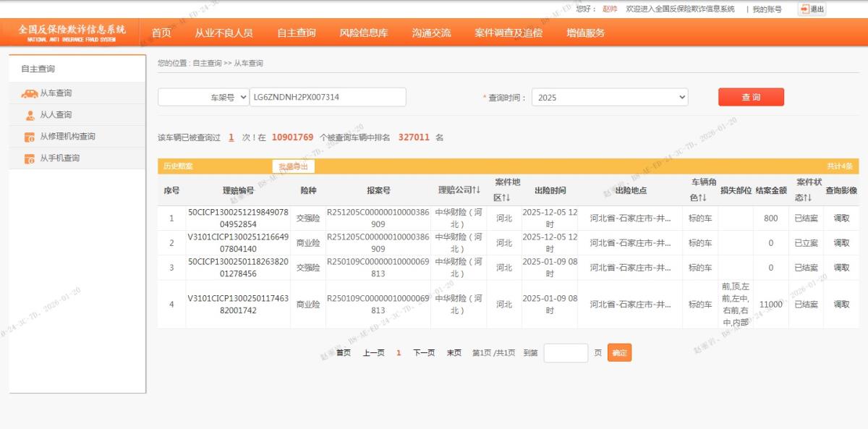Click 调取 for row 2 claim
This screenshot has width=868, height=429.
coord(841,243)
